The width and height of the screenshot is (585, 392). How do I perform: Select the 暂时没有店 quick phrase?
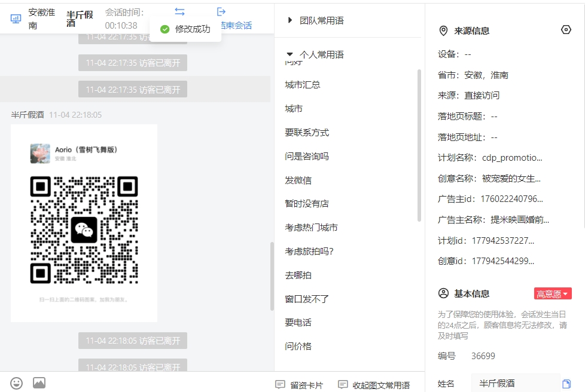click(x=307, y=204)
